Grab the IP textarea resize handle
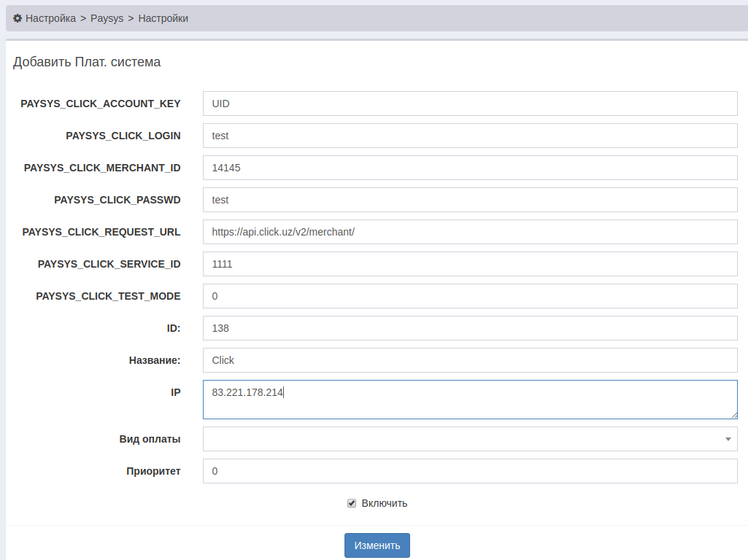 pos(733,415)
